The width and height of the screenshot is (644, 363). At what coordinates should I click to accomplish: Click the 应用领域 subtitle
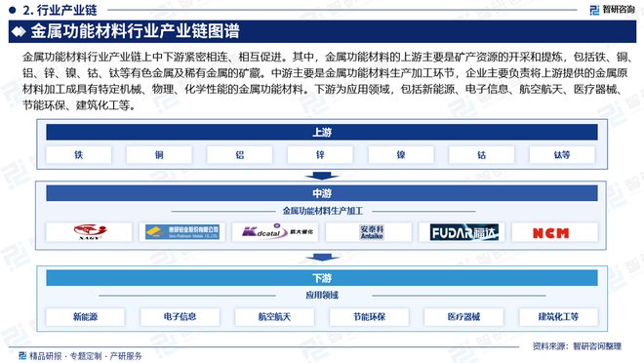pyautogui.click(x=322, y=295)
